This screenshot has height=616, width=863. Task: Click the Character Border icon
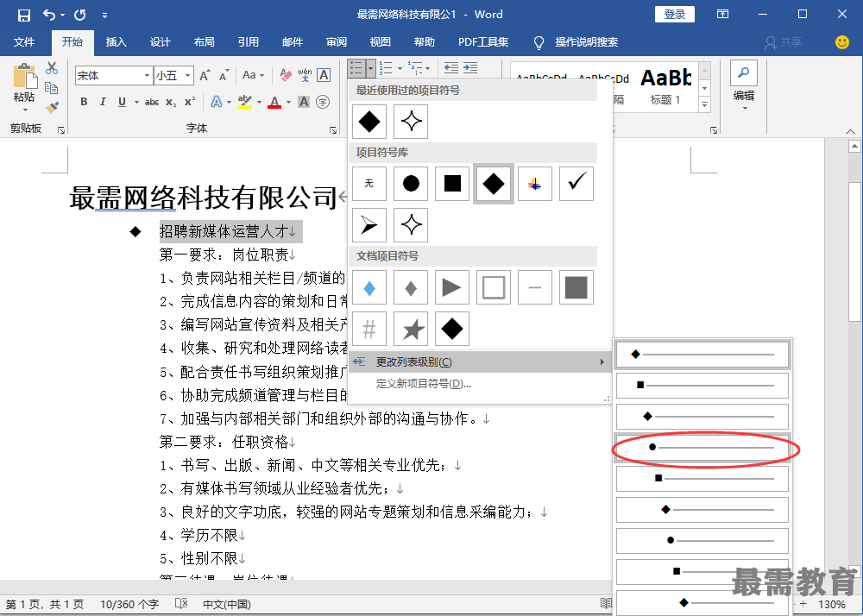point(324,75)
